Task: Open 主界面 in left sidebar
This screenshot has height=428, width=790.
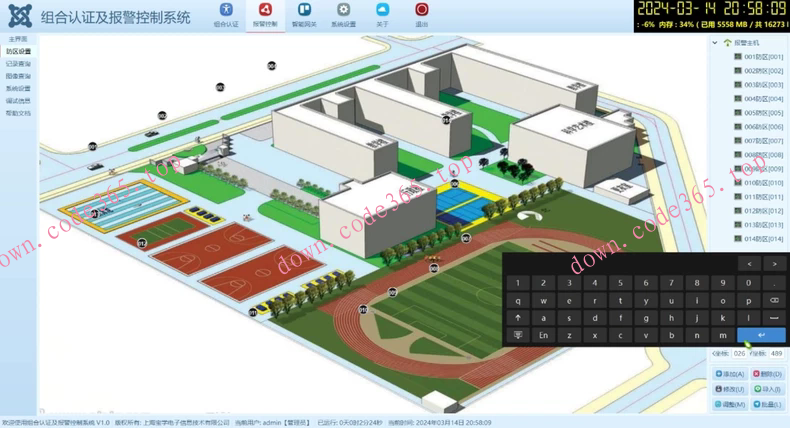Action: [18, 39]
